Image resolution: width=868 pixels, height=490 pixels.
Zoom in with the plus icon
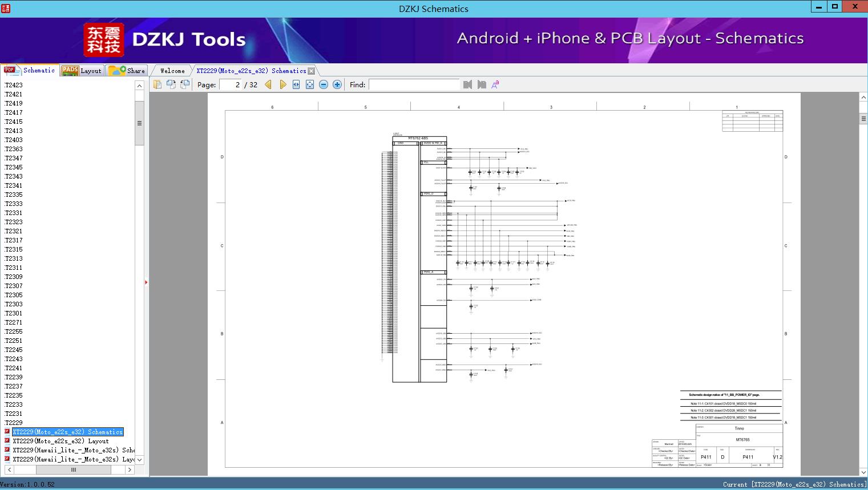pos(337,84)
